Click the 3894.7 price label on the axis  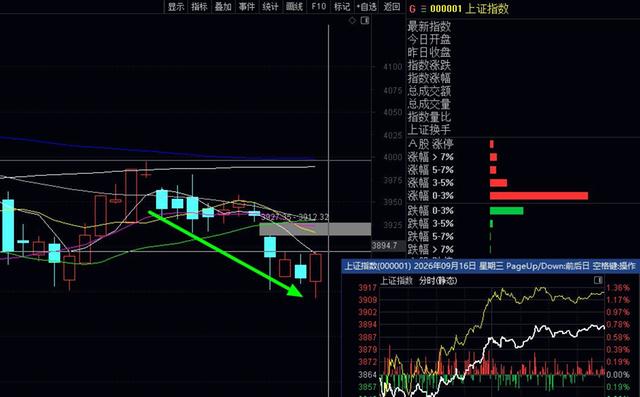click(384, 246)
